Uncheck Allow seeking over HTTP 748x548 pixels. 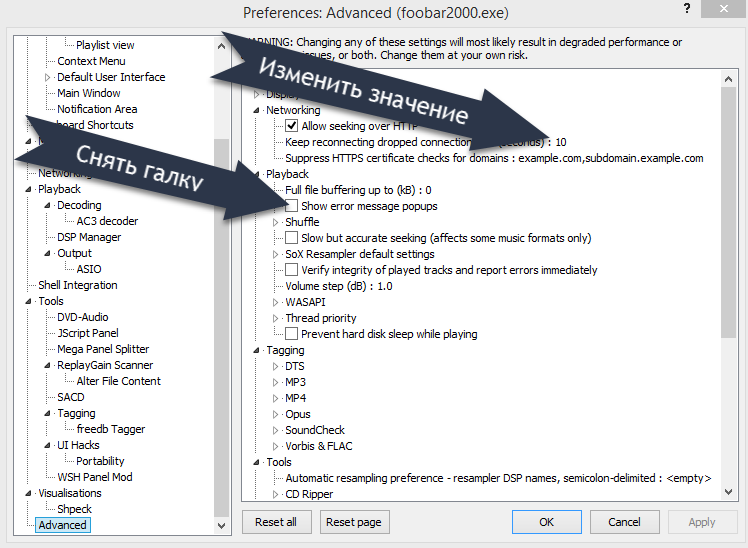pyautogui.click(x=292, y=126)
